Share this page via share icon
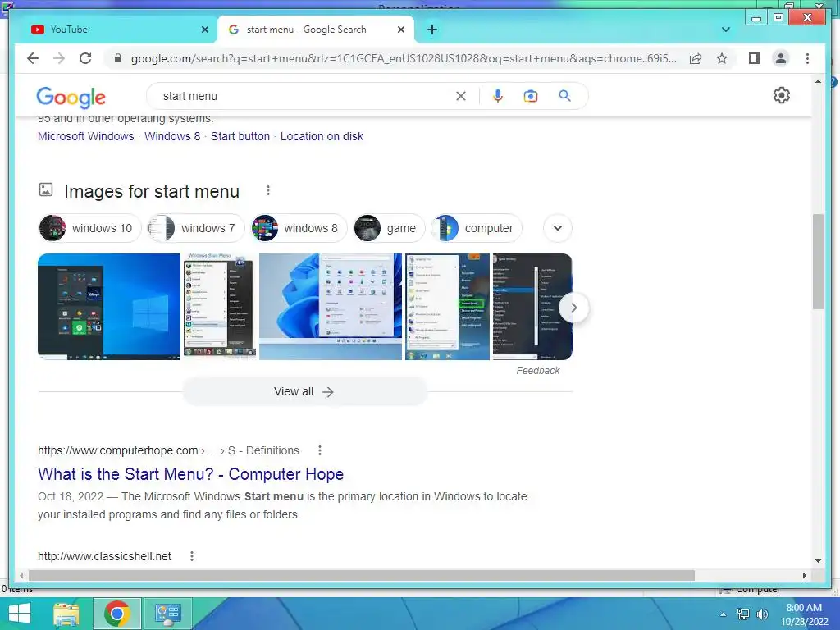 tap(696, 58)
